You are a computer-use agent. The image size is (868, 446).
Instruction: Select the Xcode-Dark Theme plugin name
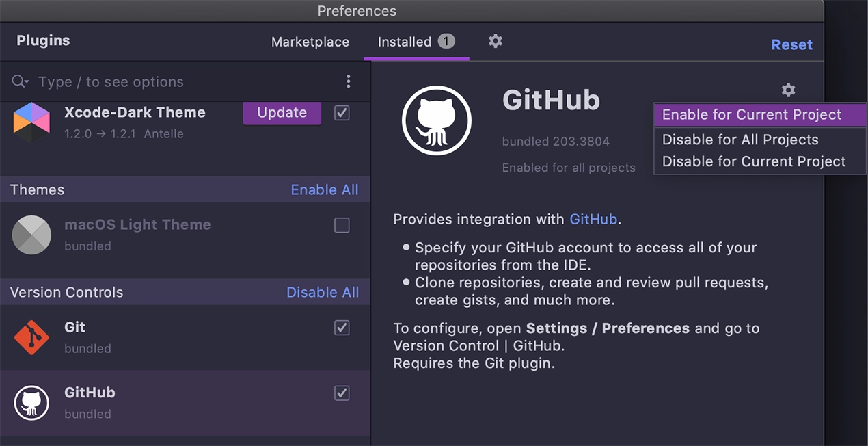click(135, 112)
